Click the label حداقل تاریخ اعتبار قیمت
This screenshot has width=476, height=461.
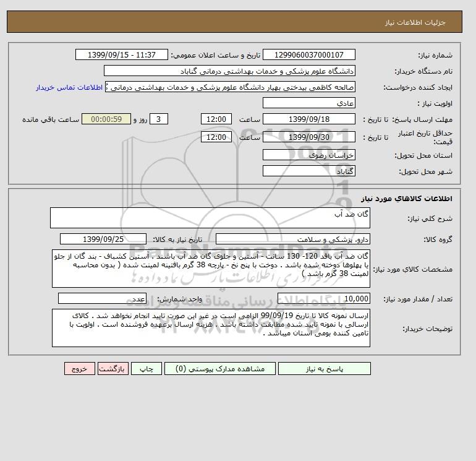(x=425, y=137)
